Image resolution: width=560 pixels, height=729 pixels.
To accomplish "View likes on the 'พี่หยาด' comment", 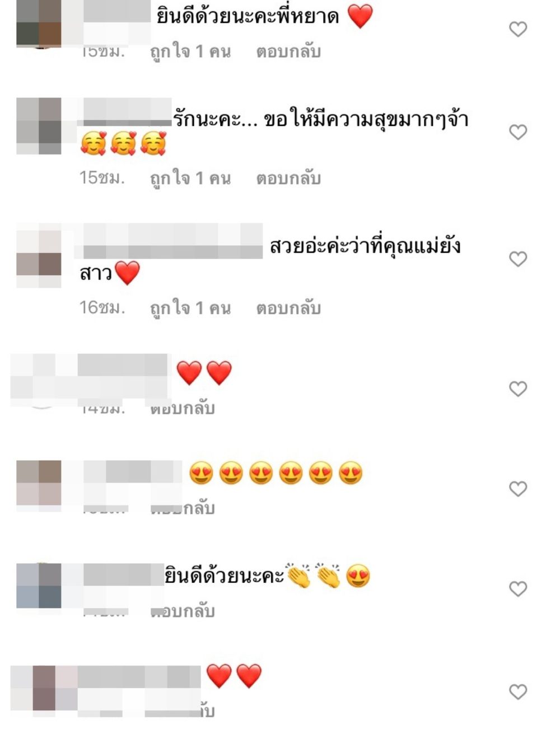I will (x=190, y=52).
